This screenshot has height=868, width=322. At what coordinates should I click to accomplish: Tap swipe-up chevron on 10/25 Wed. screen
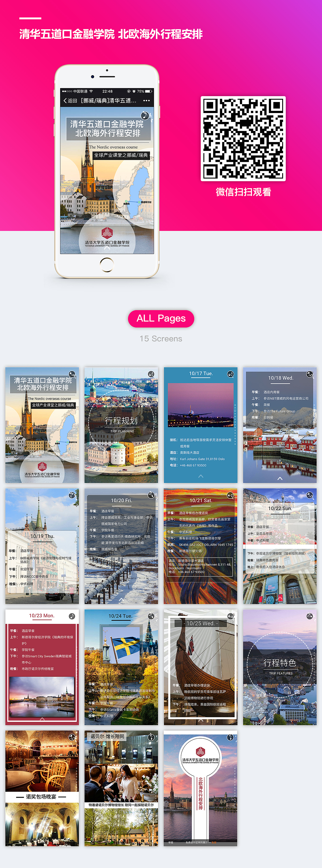click(x=201, y=720)
